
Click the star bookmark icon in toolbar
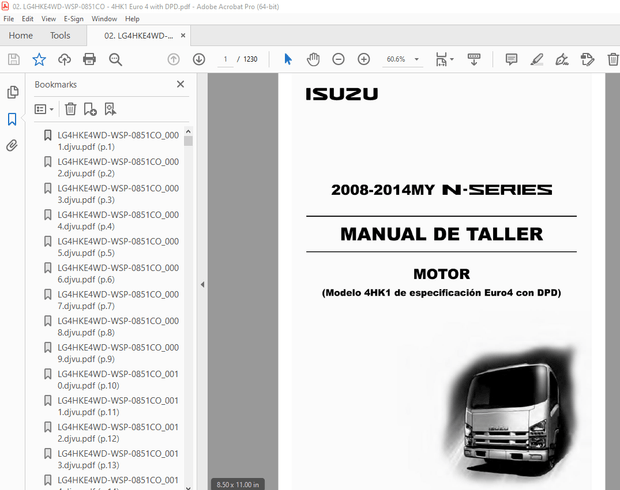(39, 59)
